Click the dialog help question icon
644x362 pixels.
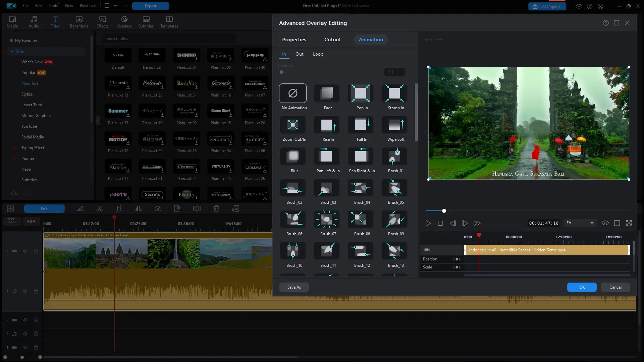coord(605,23)
